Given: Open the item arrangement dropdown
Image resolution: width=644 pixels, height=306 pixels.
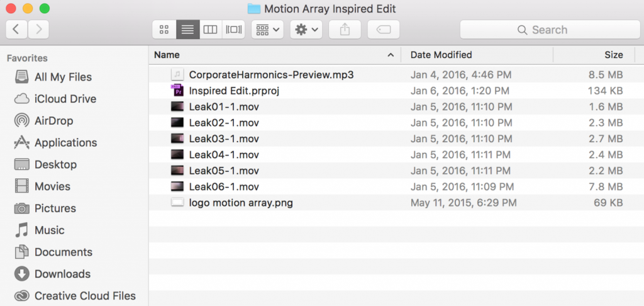Looking at the screenshot, I should click(x=267, y=30).
